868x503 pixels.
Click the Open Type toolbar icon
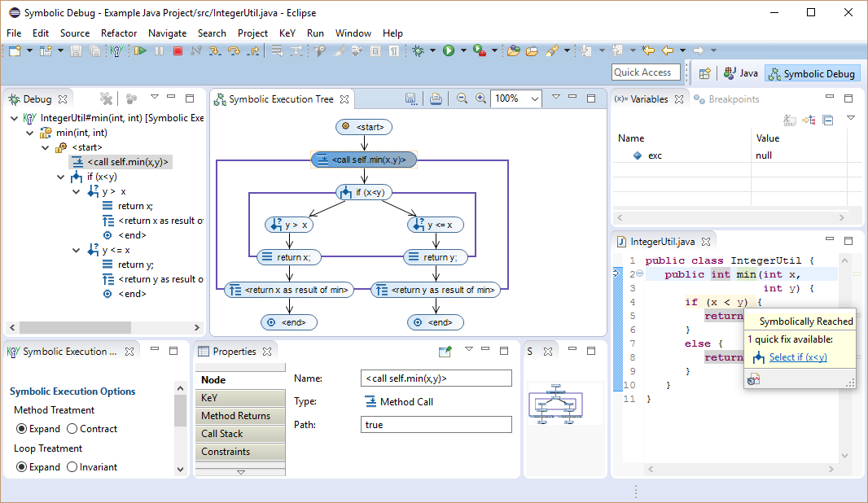(514, 51)
